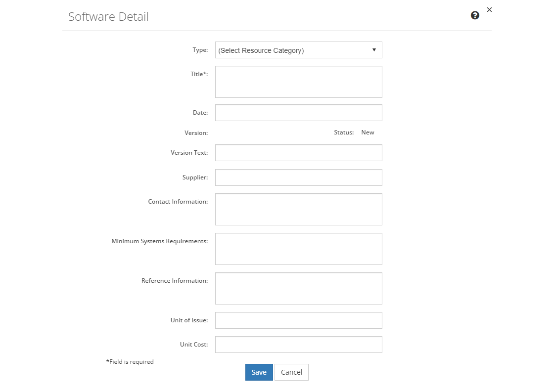Click the Version Text input field
Screen dimensions: 554x392
coord(299,153)
